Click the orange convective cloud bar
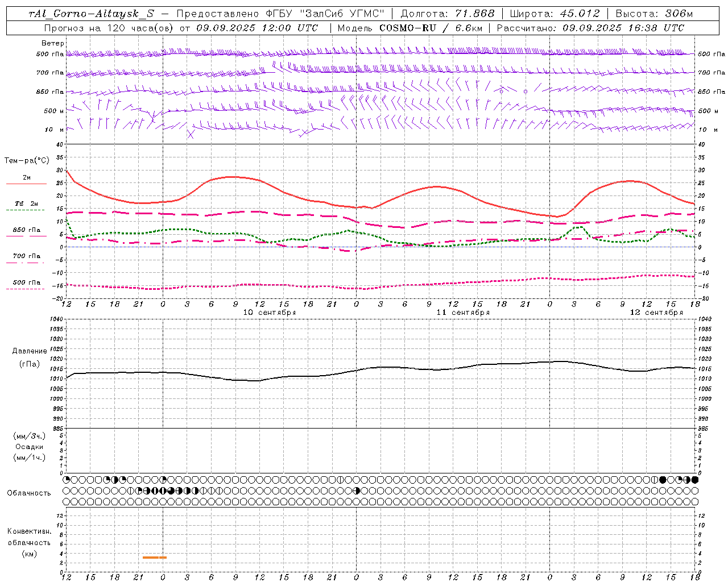The width and height of the screenshot is (728, 582). coord(155,558)
